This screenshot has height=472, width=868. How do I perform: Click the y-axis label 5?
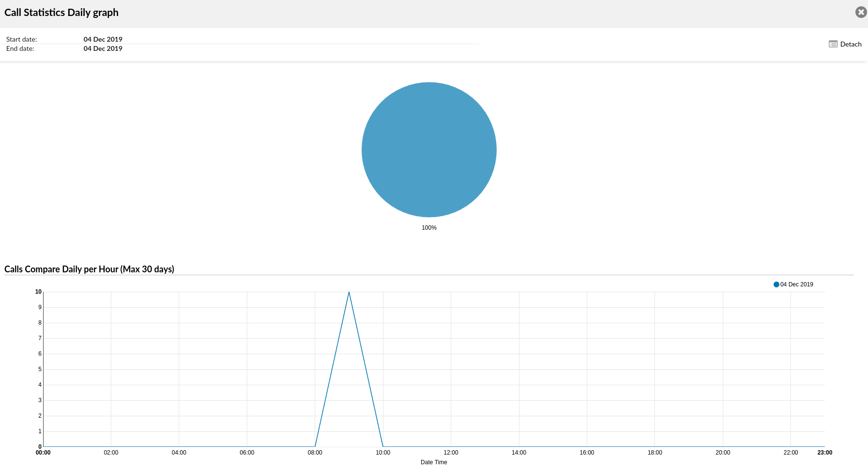pos(40,369)
